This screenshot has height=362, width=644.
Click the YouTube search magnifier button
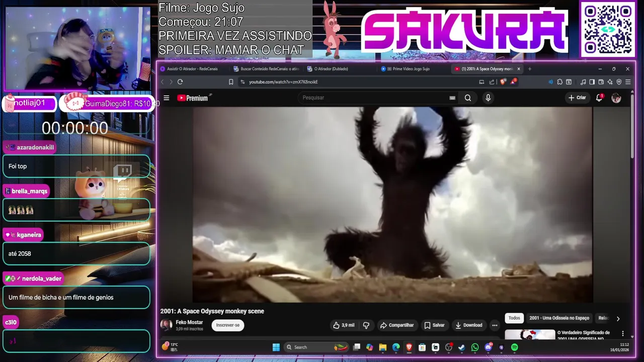(468, 98)
